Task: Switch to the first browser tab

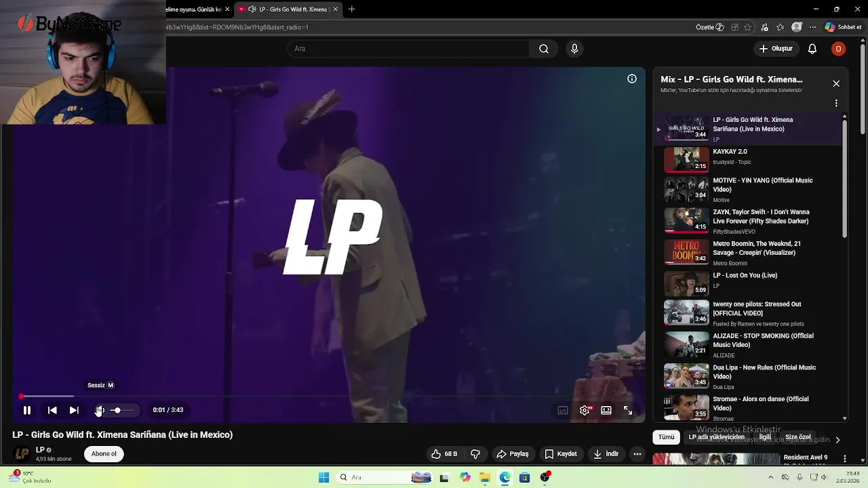Action: pos(199,9)
